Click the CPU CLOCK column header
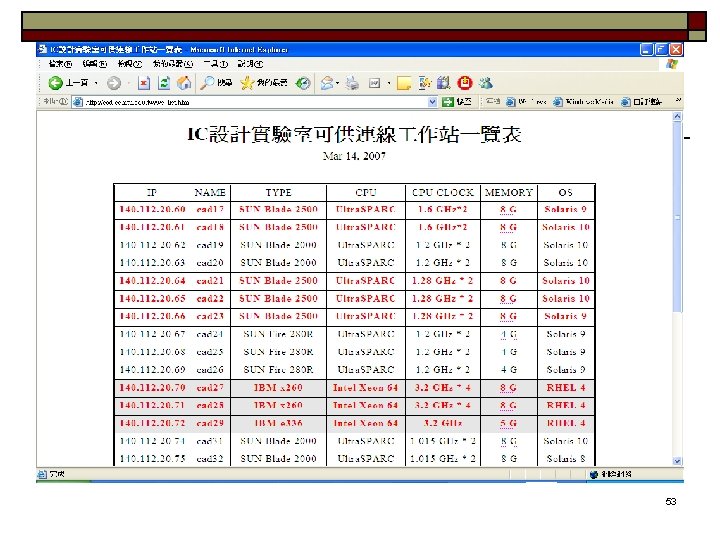Viewport: 720px width, 540px height. (x=443, y=192)
